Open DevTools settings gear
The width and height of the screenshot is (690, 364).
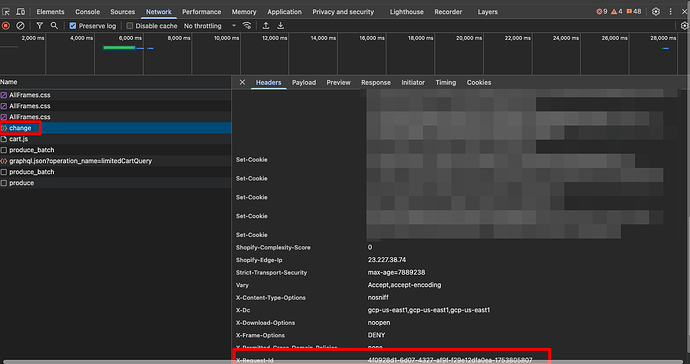(656, 12)
